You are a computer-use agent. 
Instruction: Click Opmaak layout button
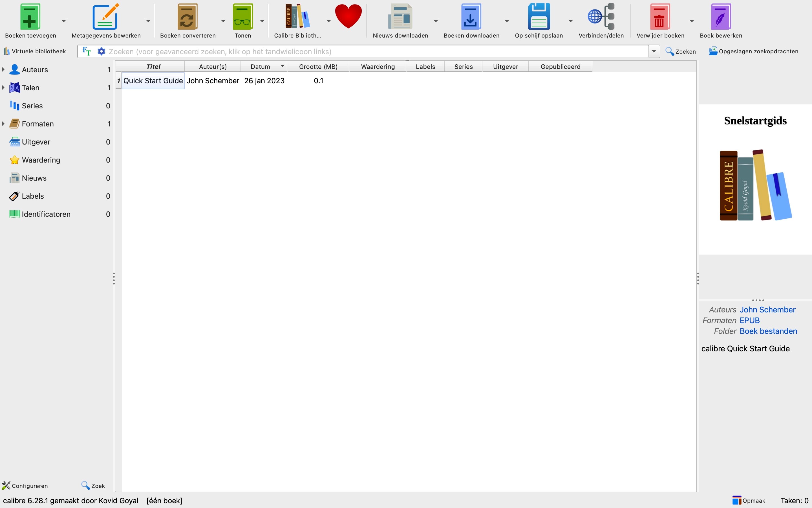749,500
